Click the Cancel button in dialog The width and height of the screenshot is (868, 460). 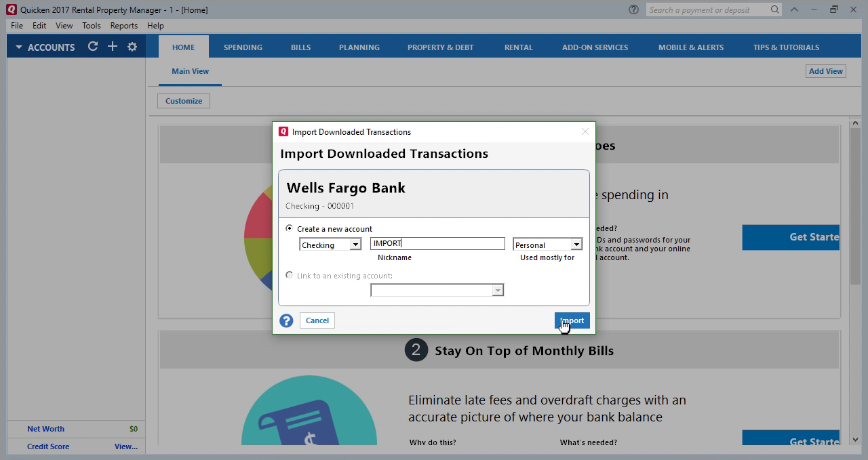click(x=317, y=320)
